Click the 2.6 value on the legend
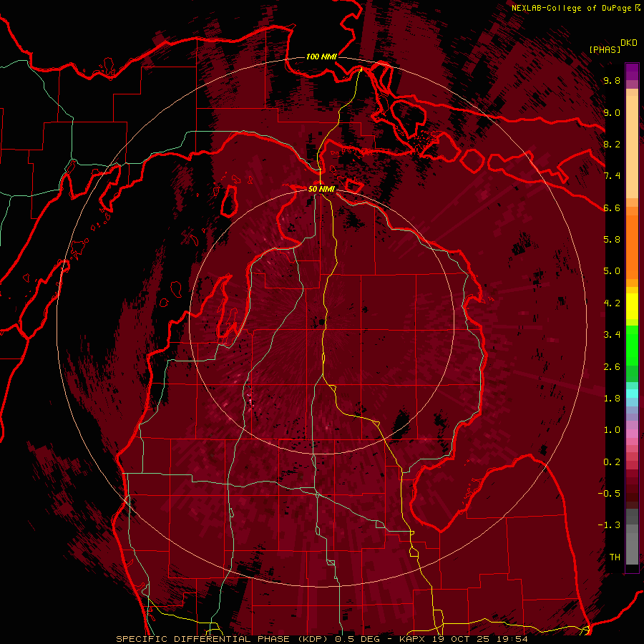The height and width of the screenshot is (644, 644). pos(612,366)
